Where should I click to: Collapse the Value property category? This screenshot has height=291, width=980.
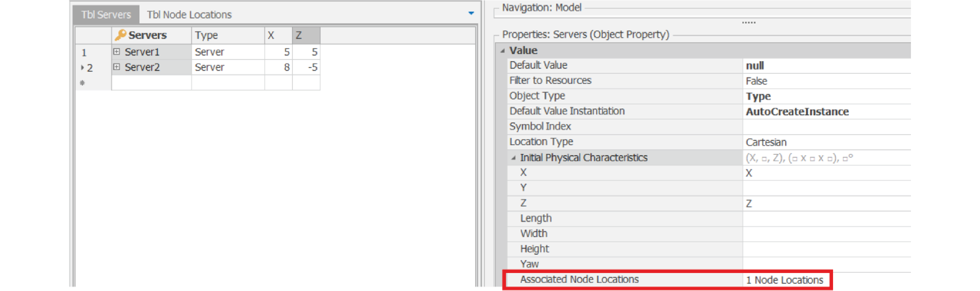[502, 51]
